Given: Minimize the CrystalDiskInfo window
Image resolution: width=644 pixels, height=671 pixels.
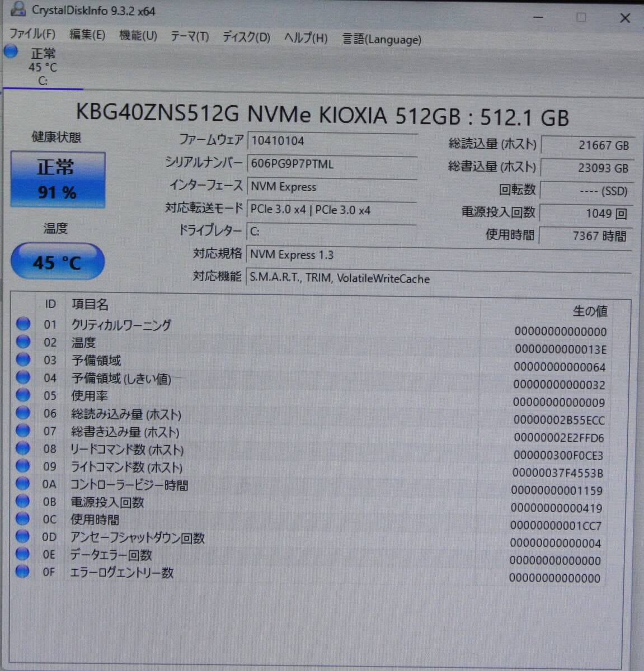Looking at the screenshot, I should [538, 17].
